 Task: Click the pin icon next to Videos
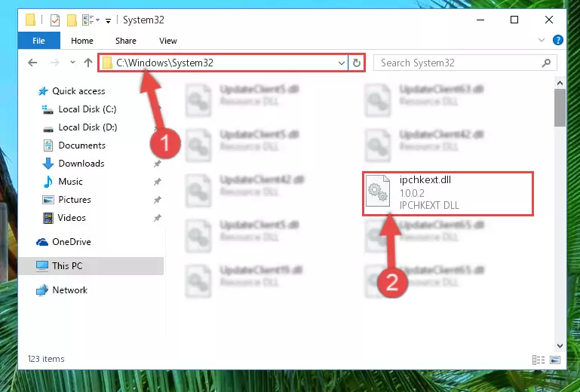158,218
